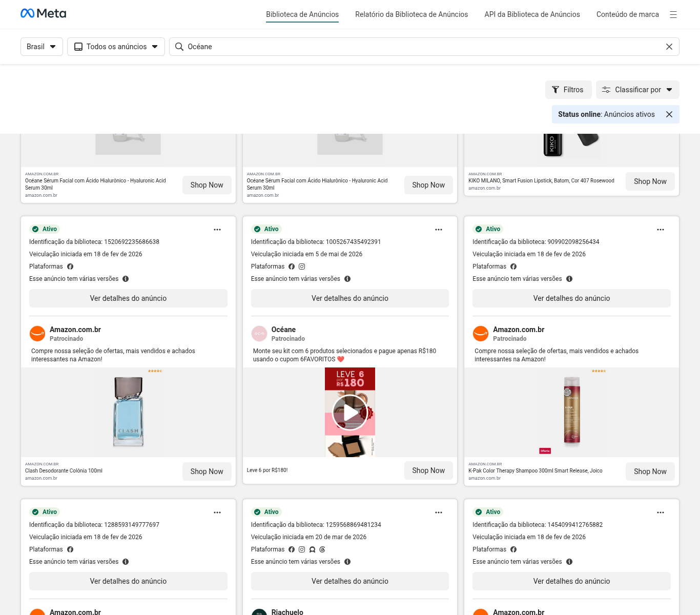The width and height of the screenshot is (700, 615).
Task: Open options menu for ad 1520692235686638
Action: point(217,230)
